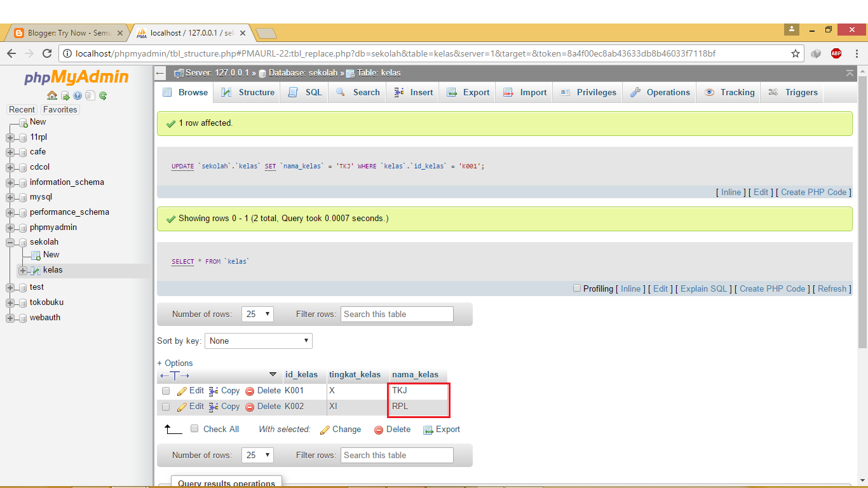Click the Export icon beside Delete at bottom

click(x=441, y=430)
